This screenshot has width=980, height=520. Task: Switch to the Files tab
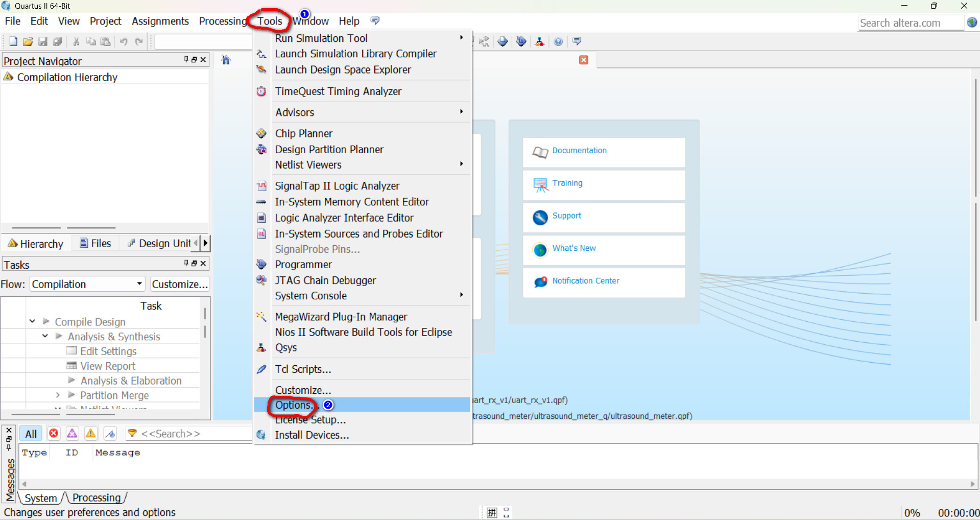click(95, 244)
